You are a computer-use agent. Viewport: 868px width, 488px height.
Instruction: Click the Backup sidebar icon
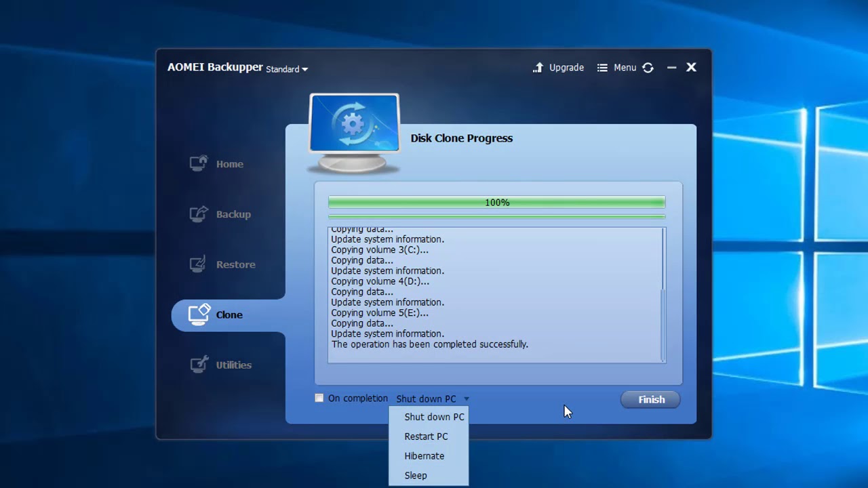click(199, 213)
